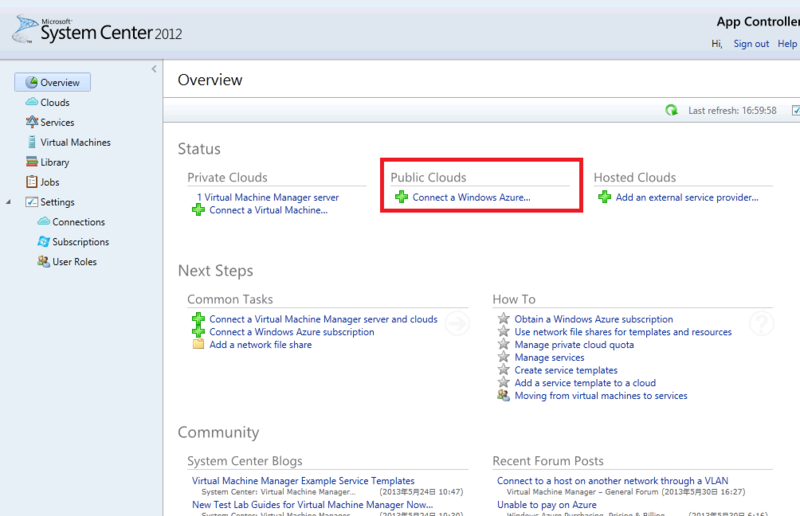Click the User Roles people icon
The height and width of the screenshot is (516, 800).
(44, 261)
